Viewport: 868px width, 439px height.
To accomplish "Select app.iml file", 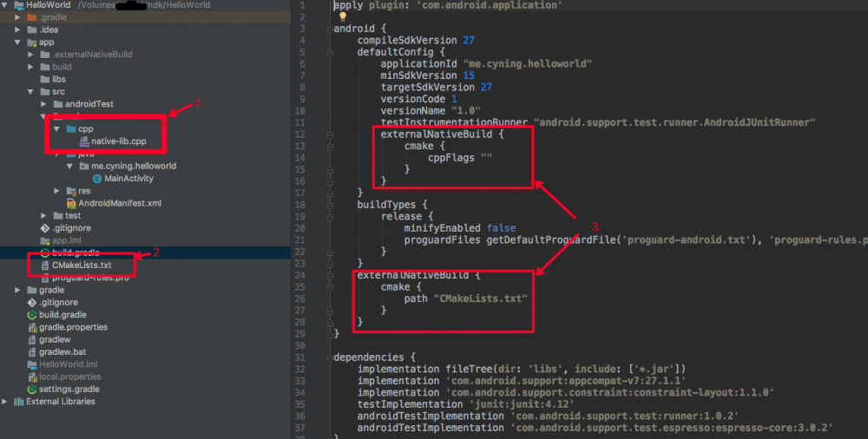I will (x=67, y=241).
